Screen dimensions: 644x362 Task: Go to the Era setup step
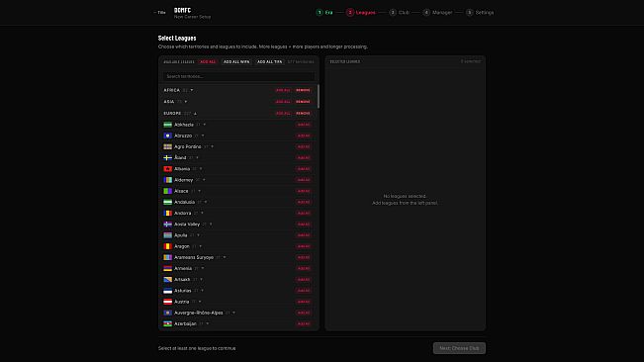point(324,12)
